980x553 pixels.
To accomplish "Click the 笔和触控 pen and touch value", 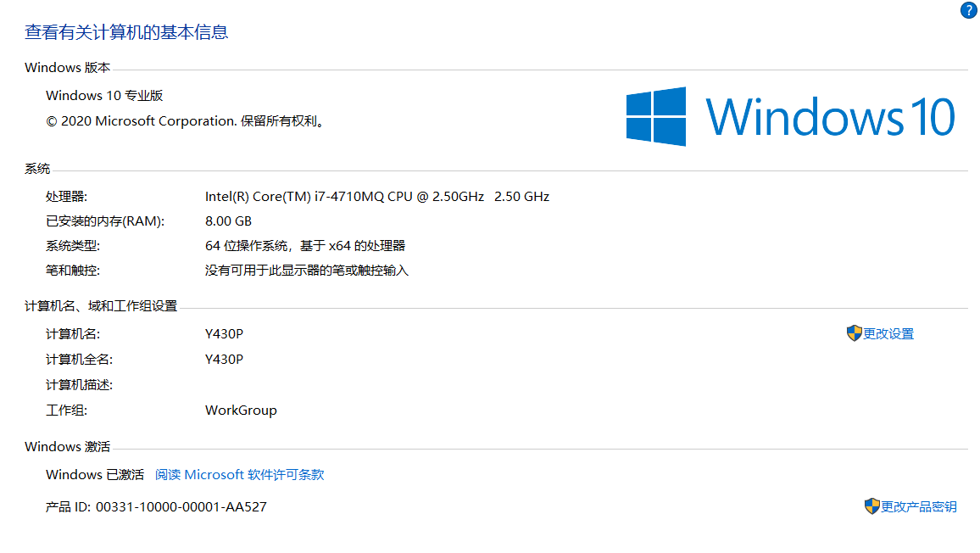I will (307, 271).
